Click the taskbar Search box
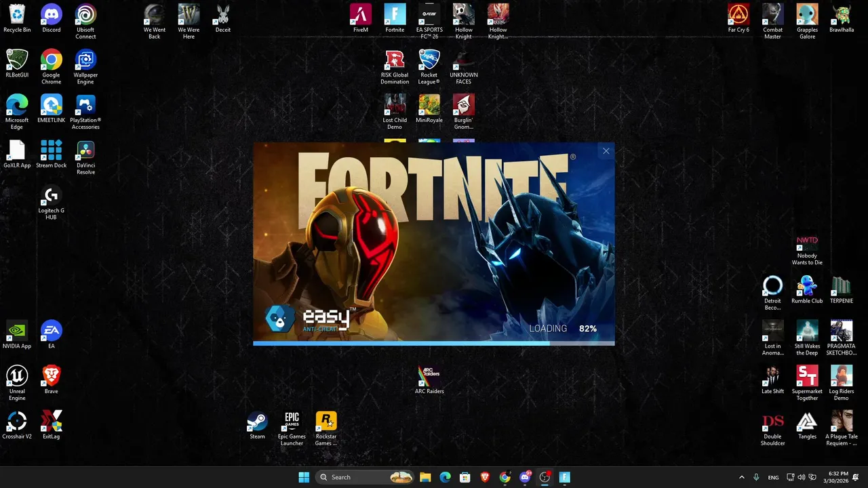The height and width of the screenshot is (488, 868). pos(366,477)
